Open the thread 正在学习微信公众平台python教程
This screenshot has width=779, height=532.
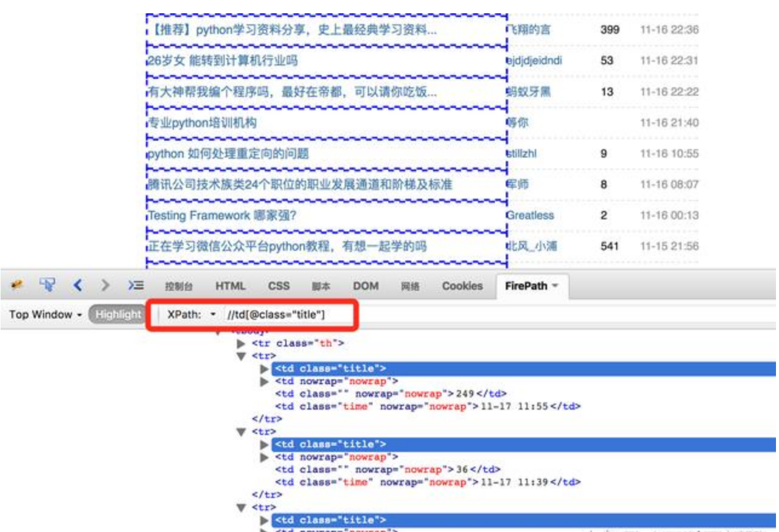point(287,246)
